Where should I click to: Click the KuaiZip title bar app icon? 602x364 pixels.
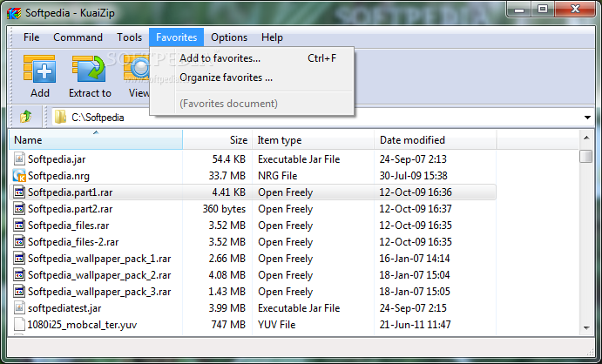click(14, 13)
